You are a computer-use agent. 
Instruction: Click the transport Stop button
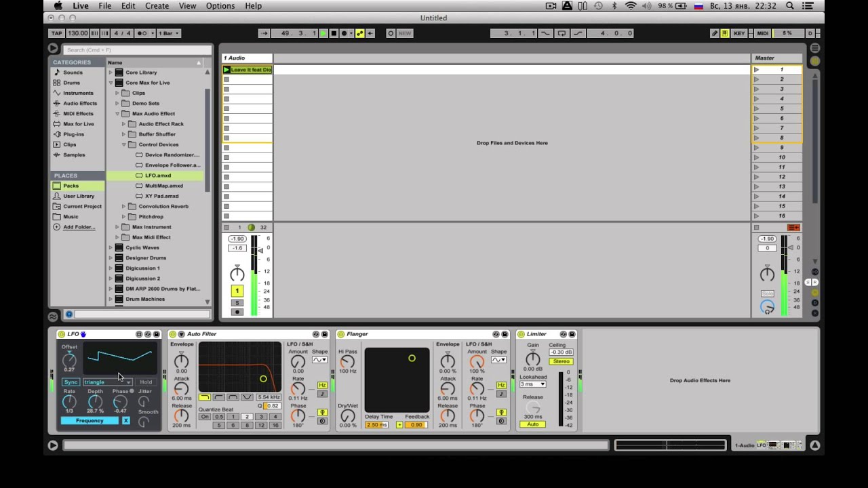(334, 33)
